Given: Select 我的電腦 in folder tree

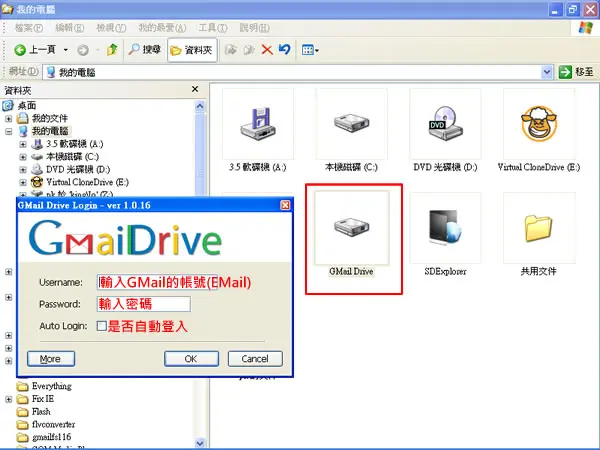Looking at the screenshot, I should pyautogui.click(x=50, y=131).
